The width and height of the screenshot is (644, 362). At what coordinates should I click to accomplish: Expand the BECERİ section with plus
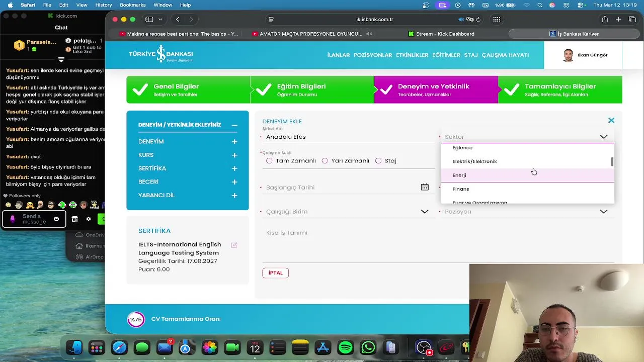coord(234,182)
